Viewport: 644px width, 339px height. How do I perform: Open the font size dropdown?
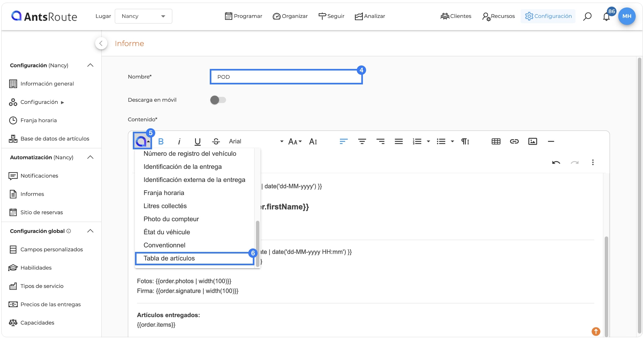tap(295, 141)
